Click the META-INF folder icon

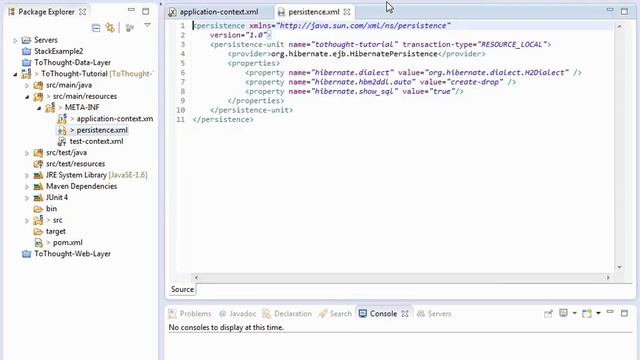point(50,108)
